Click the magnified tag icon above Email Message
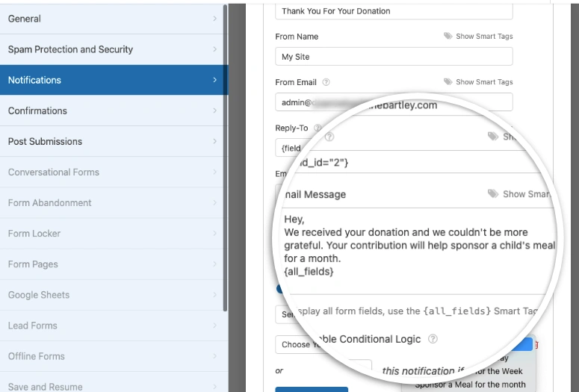 pos(492,194)
